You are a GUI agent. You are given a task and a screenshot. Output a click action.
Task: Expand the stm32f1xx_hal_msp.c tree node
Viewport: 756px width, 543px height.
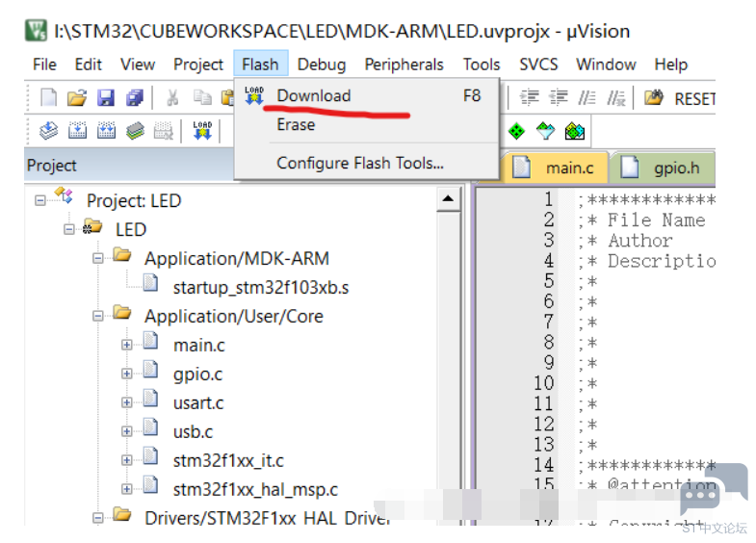pos(127,489)
